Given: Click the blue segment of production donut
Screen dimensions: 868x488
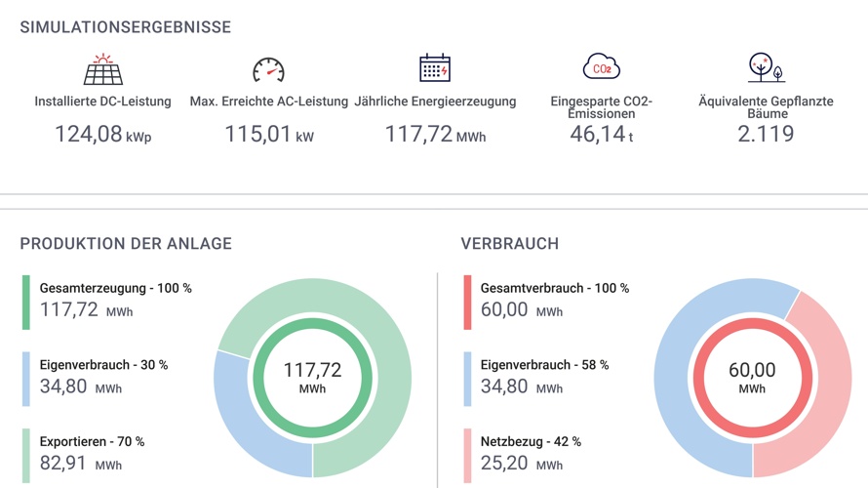Looking at the screenshot, I should coord(234,410).
